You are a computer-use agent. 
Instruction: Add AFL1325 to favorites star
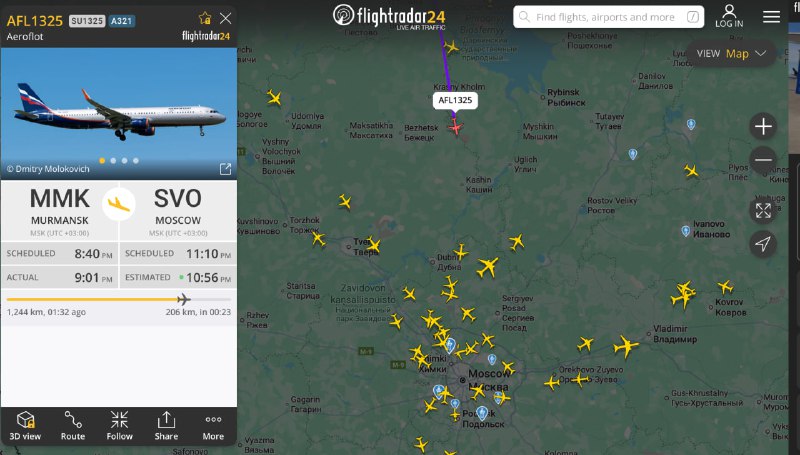205,19
